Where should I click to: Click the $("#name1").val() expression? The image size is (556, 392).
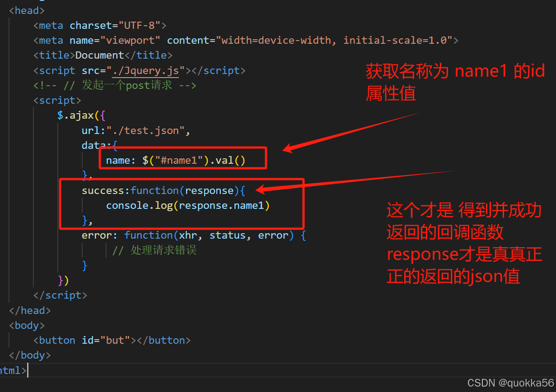click(194, 160)
